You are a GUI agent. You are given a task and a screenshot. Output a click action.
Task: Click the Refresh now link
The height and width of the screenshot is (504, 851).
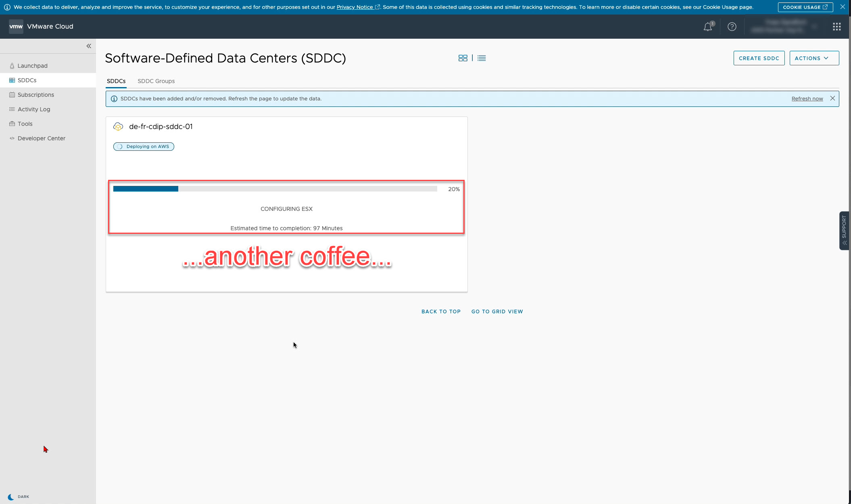coord(807,99)
